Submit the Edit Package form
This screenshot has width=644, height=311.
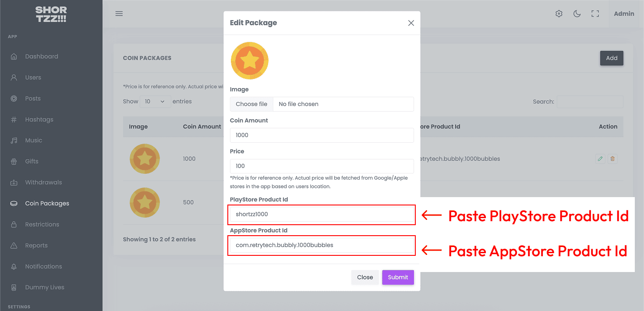coord(397,277)
